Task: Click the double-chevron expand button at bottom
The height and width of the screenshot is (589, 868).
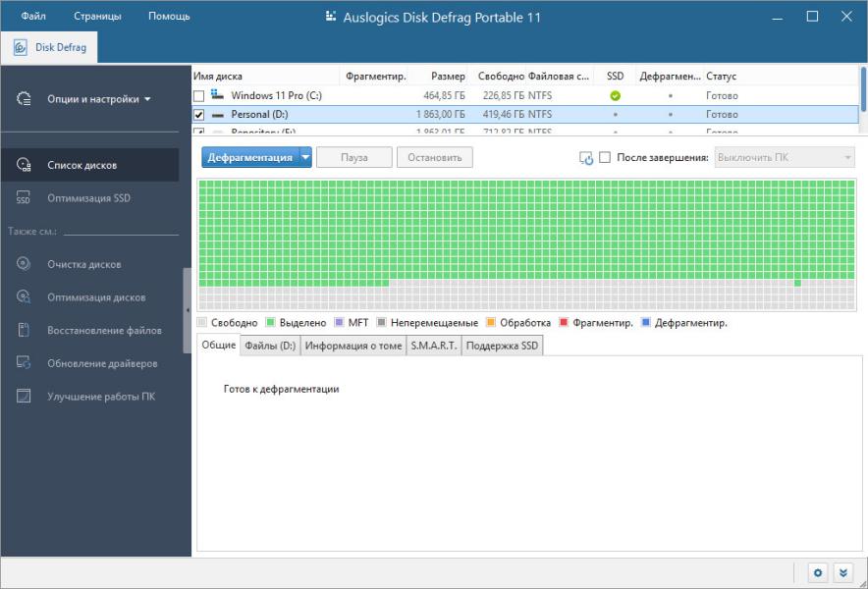Action: click(x=842, y=572)
